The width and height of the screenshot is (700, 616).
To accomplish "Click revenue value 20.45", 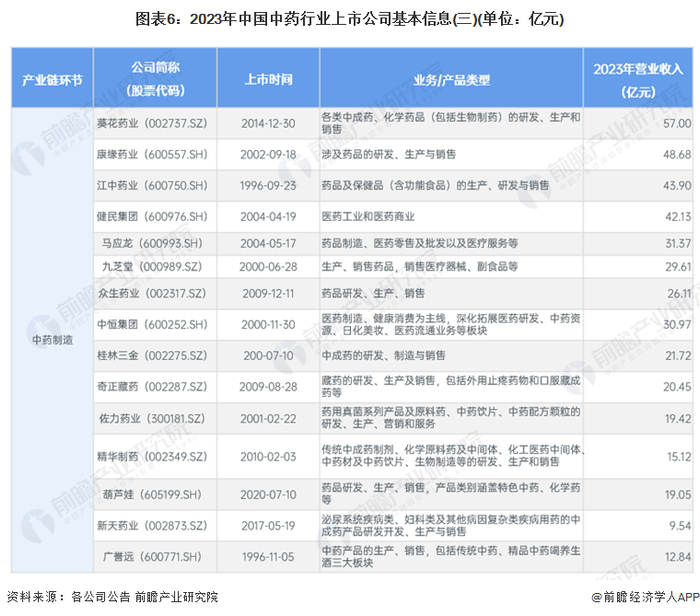I will (677, 387).
